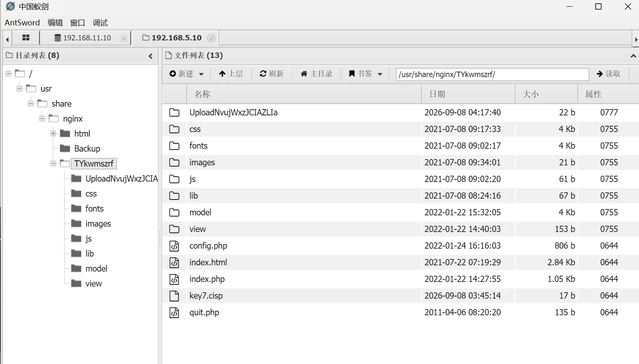Image resolution: width=639 pixels, height=364 pixels.
Task: Click folder icon of UploadNvujWxzJCIAZLIa row
Action: (174, 112)
